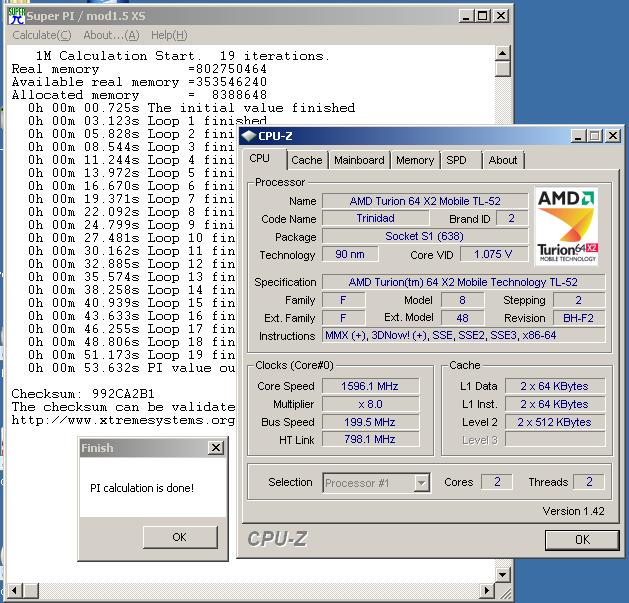Click the HT Link value 798.1 MHz
This screenshot has width=629, height=603.
370,440
